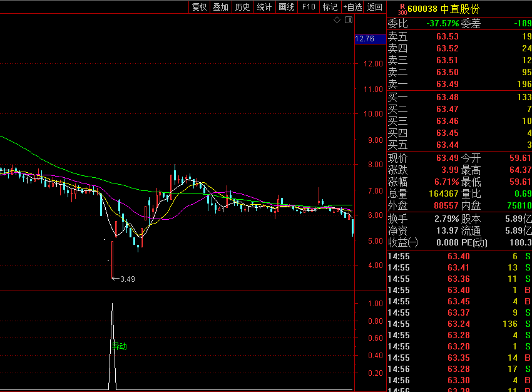Viewport: 532px width, 392px height.
Task: Open F10 company information
Action: pyautogui.click(x=308, y=7)
